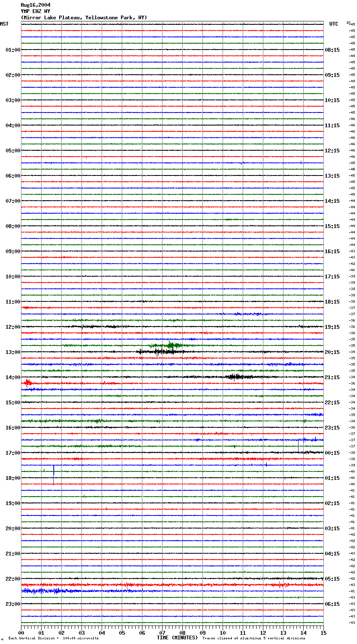Click the '03:15' UTC time label
Viewport: 357px width, 644px height.
(332, 529)
